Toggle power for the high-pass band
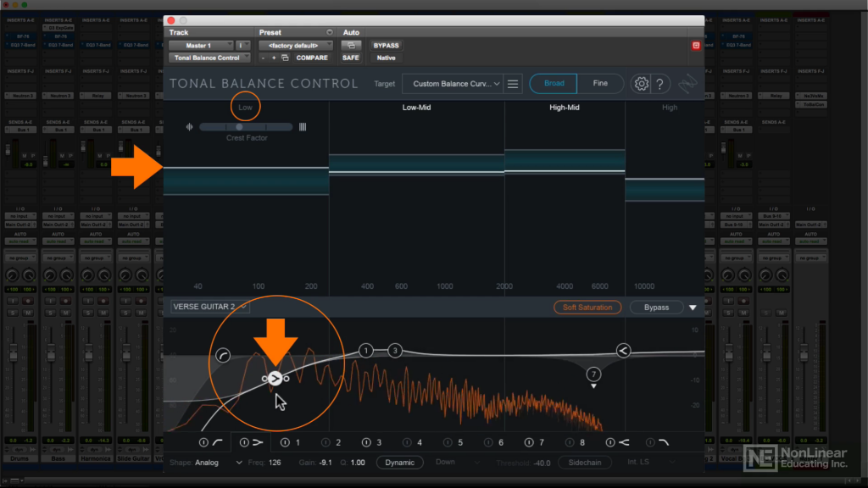This screenshot has height=488, width=868. pyautogui.click(x=203, y=442)
